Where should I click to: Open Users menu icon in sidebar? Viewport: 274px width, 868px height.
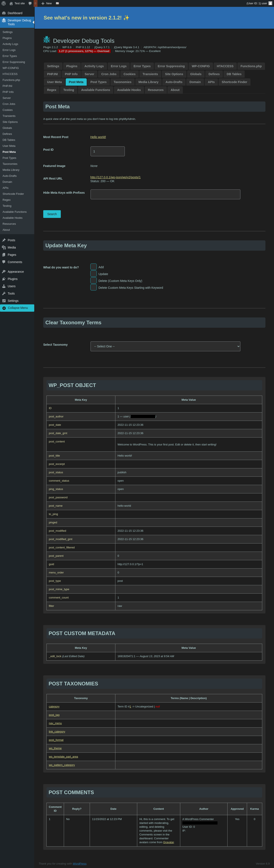(x=4, y=286)
